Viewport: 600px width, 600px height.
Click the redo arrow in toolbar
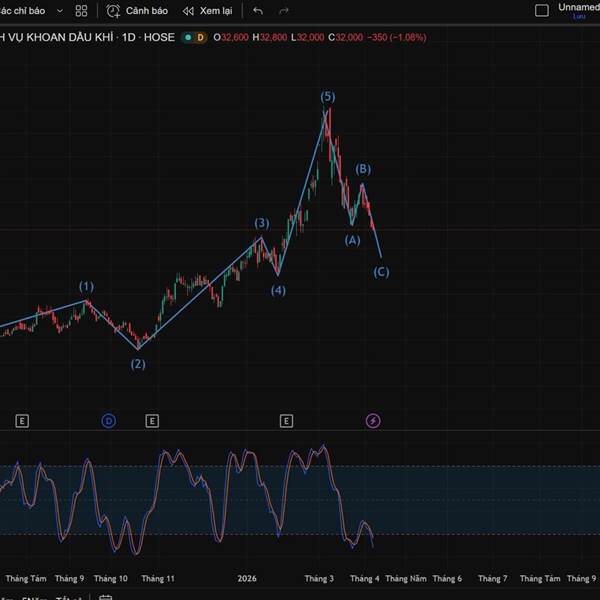(x=284, y=11)
